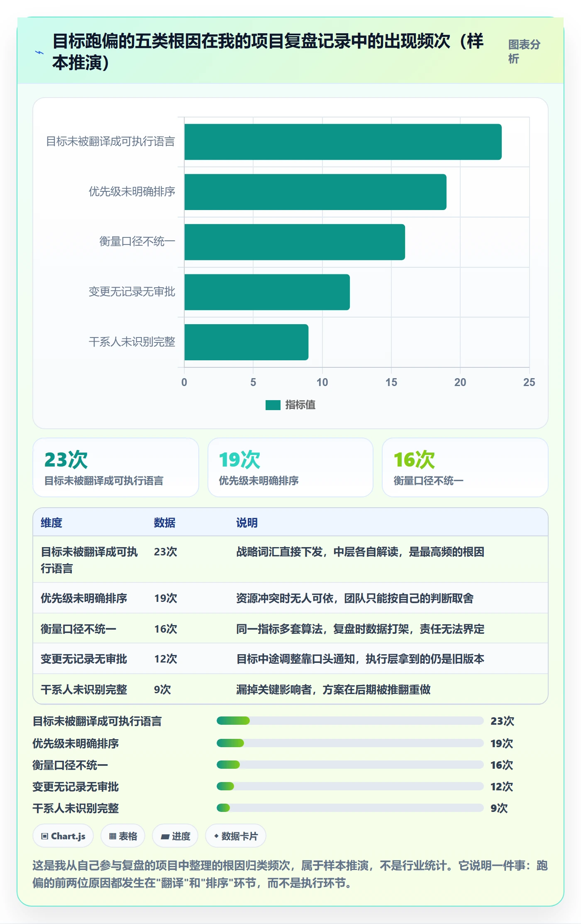Screen dimensions: 581x924
Task: Click table cell 12次
Action: coord(166,659)
